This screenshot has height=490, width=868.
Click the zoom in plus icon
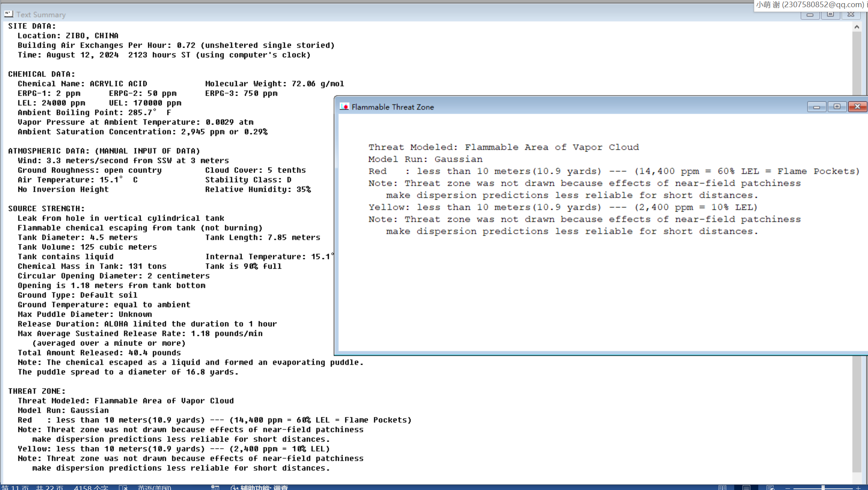pyautogui.click(x=858, y=488)
